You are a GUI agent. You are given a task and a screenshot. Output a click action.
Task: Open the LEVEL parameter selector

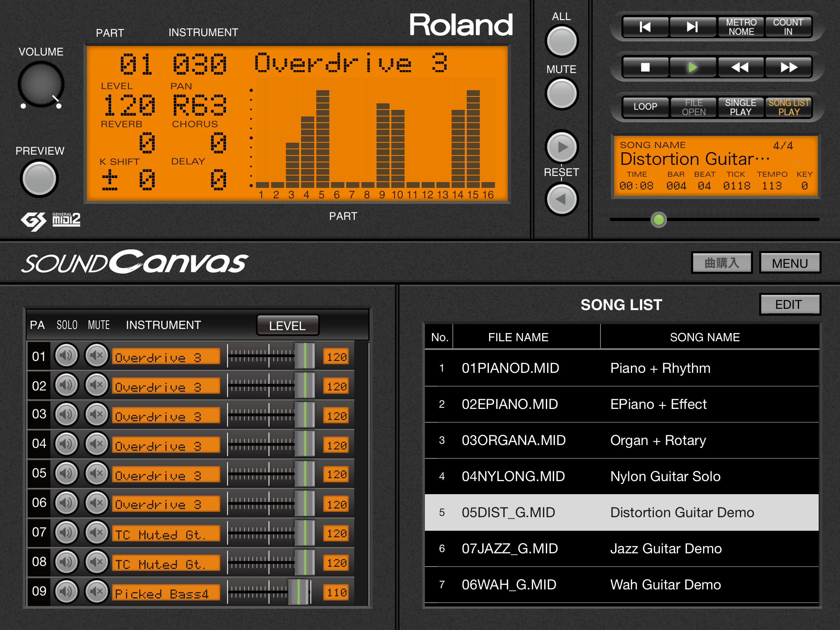pos(288,326)
